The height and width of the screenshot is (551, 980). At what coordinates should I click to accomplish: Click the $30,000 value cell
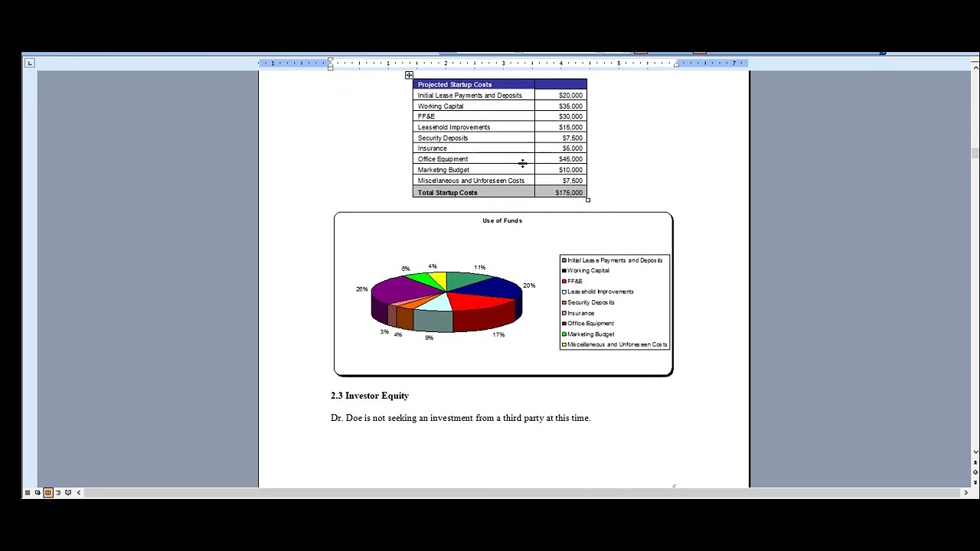point(561,116)
